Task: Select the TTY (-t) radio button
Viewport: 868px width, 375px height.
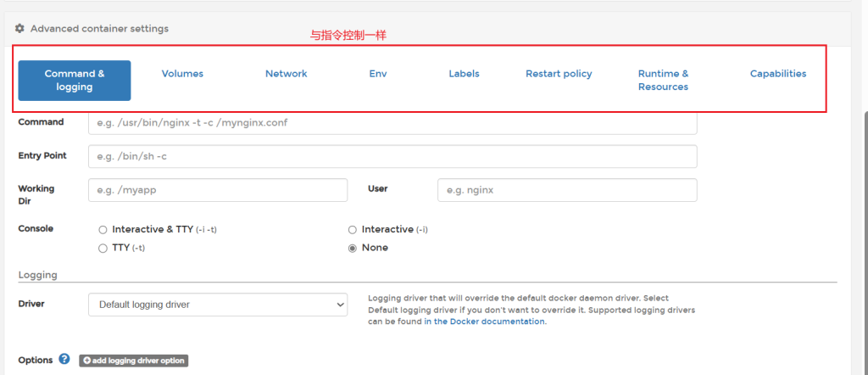Action: point(103,248)
